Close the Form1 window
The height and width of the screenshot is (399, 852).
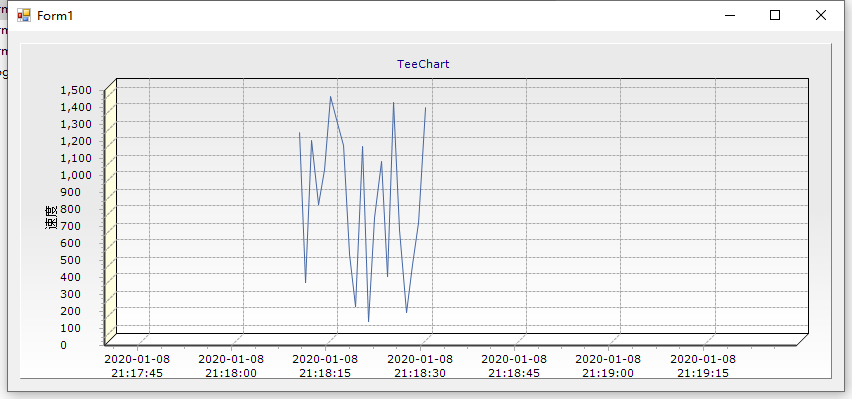(820, 15)
